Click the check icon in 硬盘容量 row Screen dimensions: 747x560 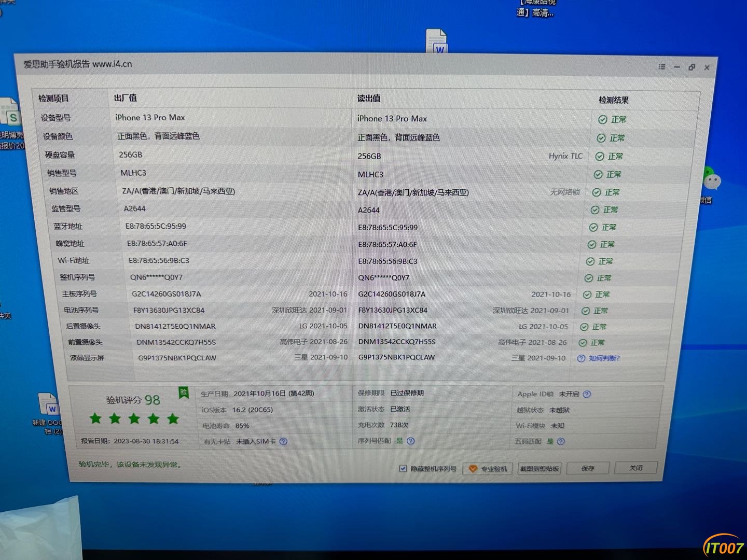(x=599, y=157)
